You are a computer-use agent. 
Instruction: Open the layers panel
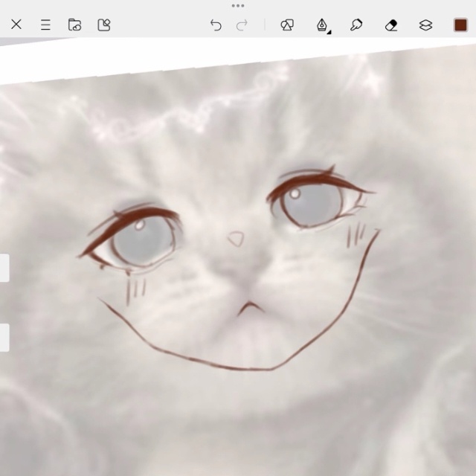425,25
